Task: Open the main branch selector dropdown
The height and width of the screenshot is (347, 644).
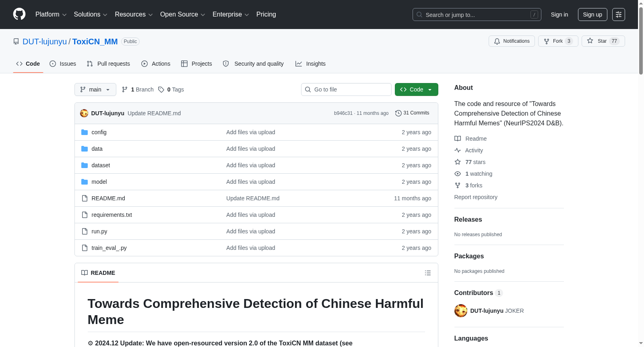Action: (95, 89)
